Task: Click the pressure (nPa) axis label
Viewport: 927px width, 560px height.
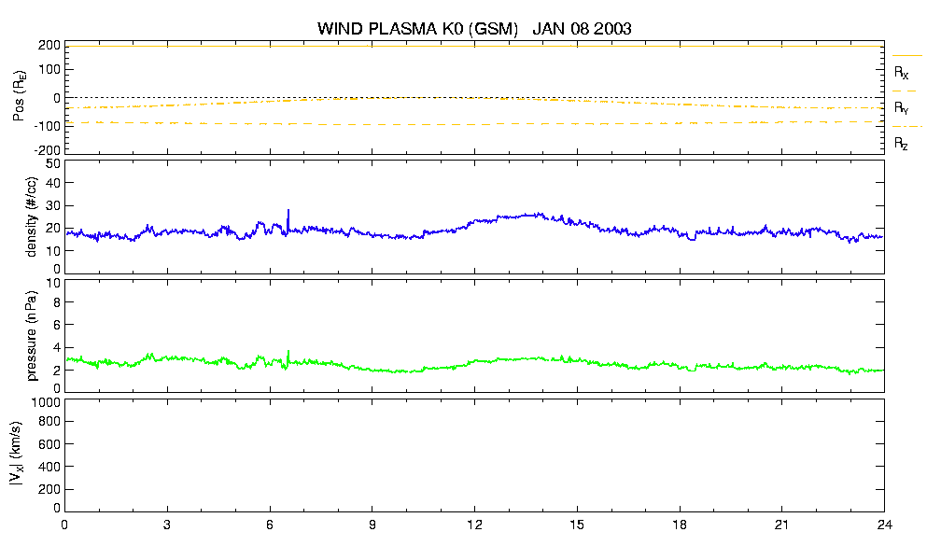Action: click(32, 336)
